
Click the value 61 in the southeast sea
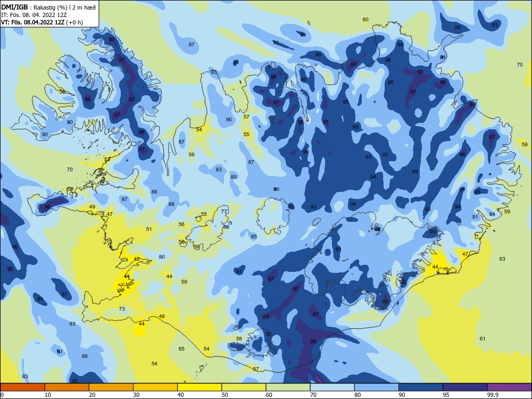point(483,338)
